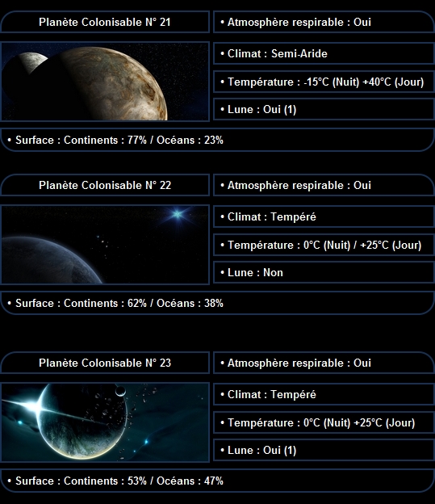Screen dimensions: 435x504
Task: Click Température 0°C (Nuit) / +25°C (Jour) row
Action: 324,245
